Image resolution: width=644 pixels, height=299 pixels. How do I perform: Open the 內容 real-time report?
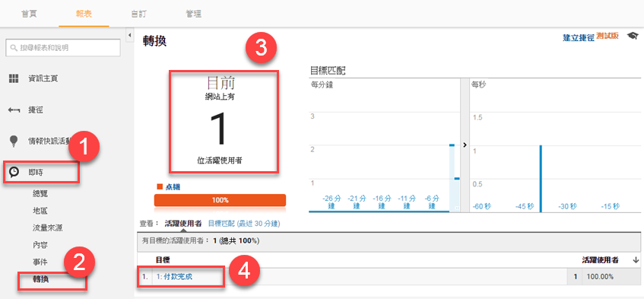40,245
